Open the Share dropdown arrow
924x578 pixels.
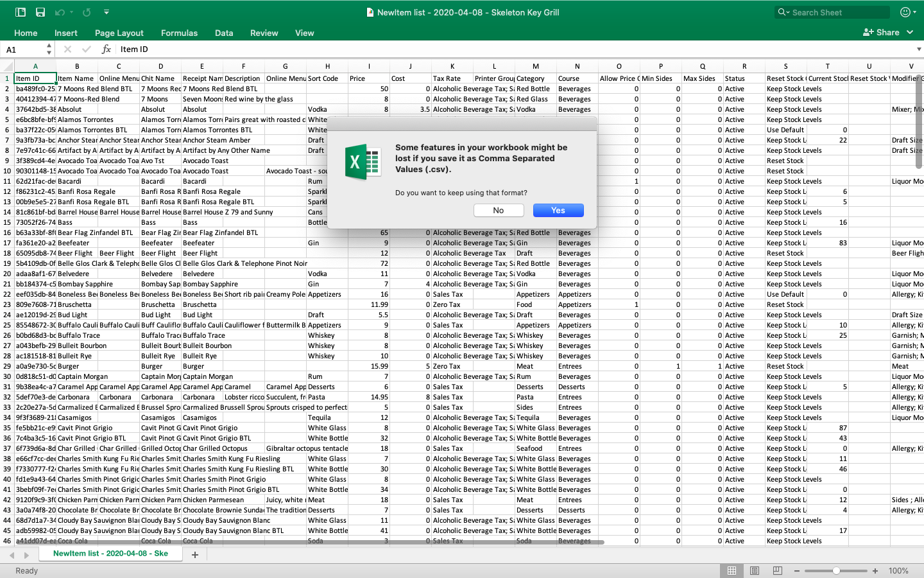[x=911, y=33]
